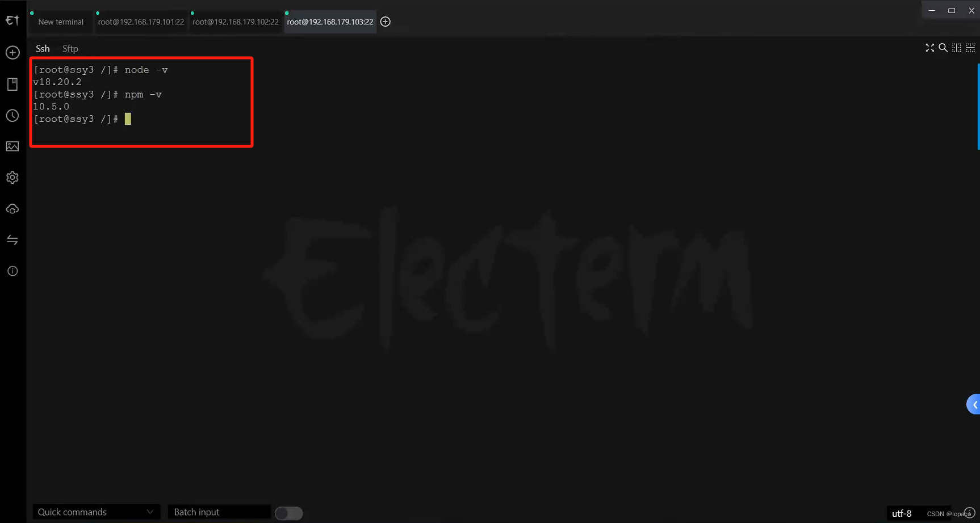Toggle terminal fullscreen icon

pyautogui.click(x=929, y=48)
